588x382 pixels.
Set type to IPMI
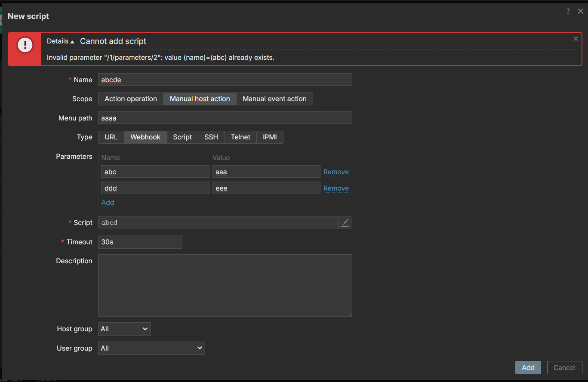(x=270, y=137)
